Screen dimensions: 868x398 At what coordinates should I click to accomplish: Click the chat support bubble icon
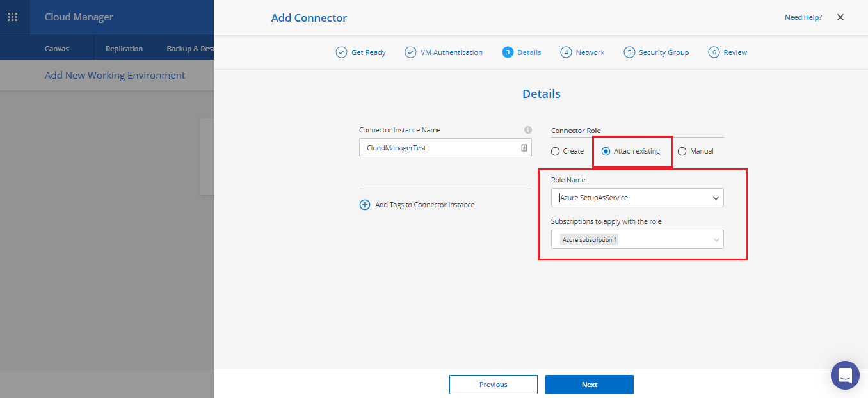[x=845, y=375]
